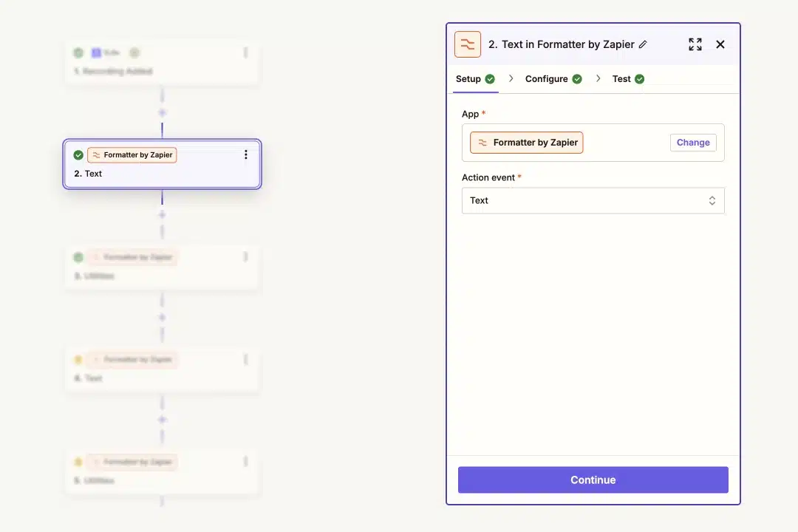Click the Setup tab green check icon
Image resolution: width=798 pixels, height=532 pixels.
[490, 79]
